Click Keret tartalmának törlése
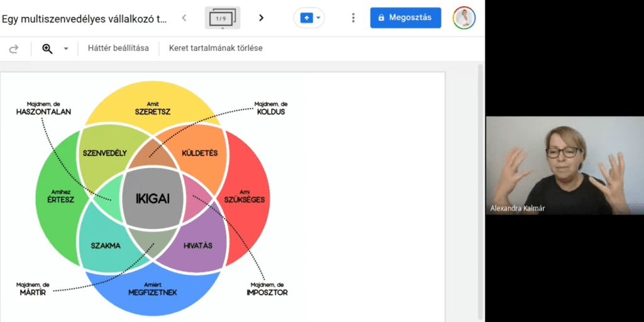 216,48
